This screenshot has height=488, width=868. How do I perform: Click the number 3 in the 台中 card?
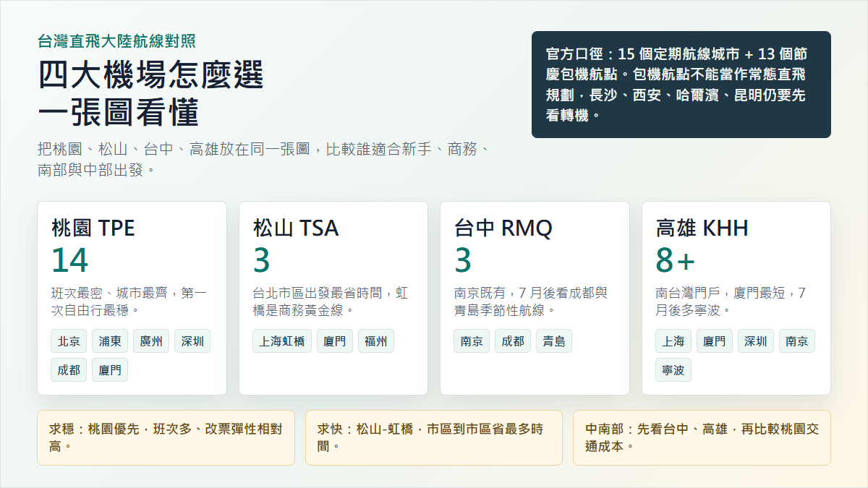click(x=462, y=261)
